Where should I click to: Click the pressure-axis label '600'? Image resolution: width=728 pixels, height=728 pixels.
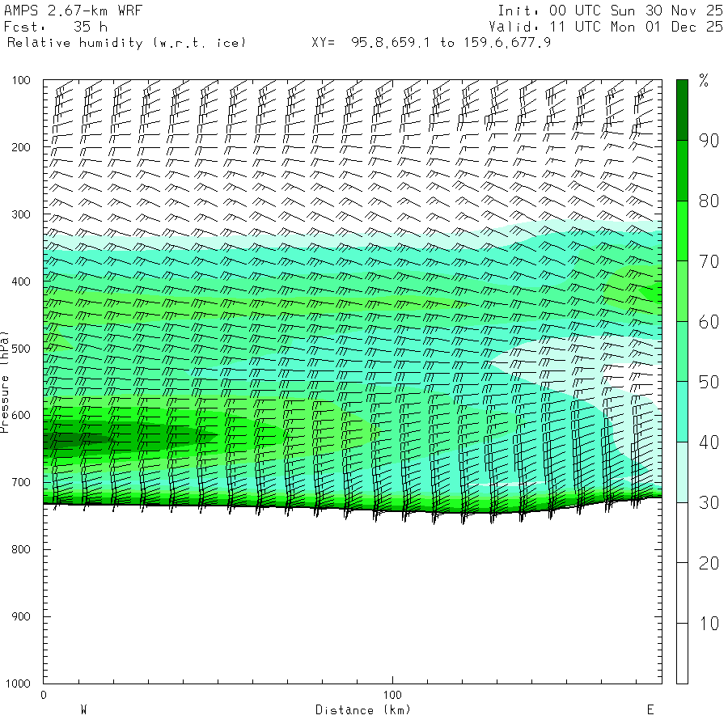(21, 415)
